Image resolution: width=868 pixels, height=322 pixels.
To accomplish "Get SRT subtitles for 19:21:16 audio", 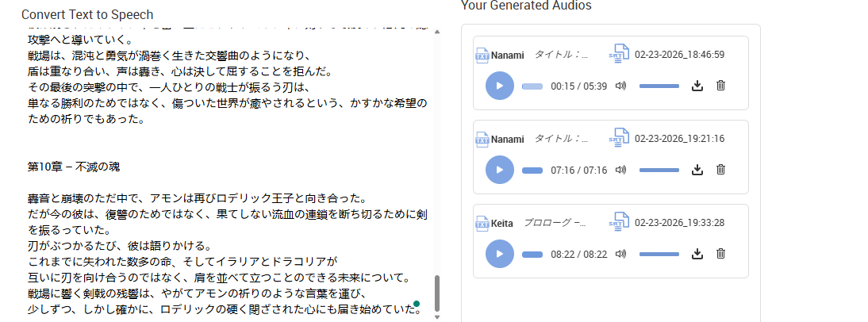I will point(620,137).
